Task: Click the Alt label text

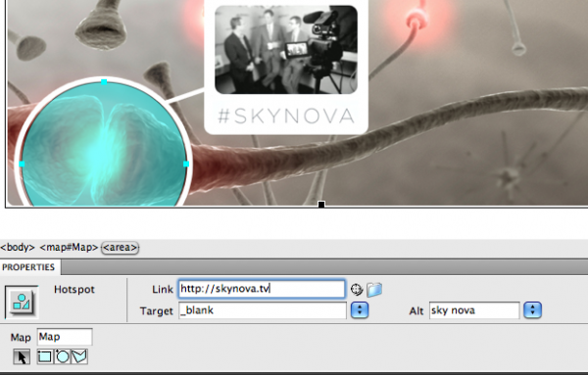Action: (416, 311)
